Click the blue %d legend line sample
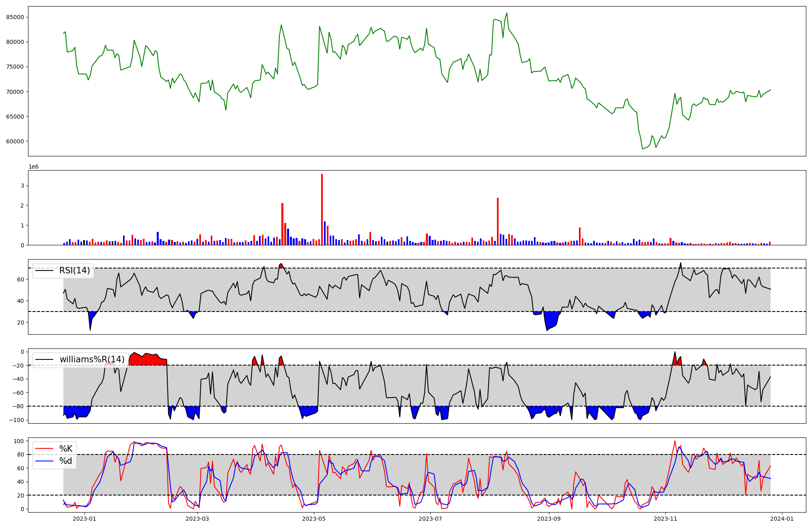The height and width of the screenshot is (528, 812). [44, 461]
